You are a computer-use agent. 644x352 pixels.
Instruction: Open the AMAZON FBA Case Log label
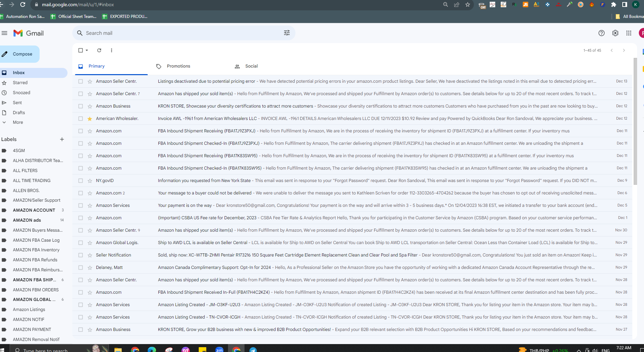point(36,240)
